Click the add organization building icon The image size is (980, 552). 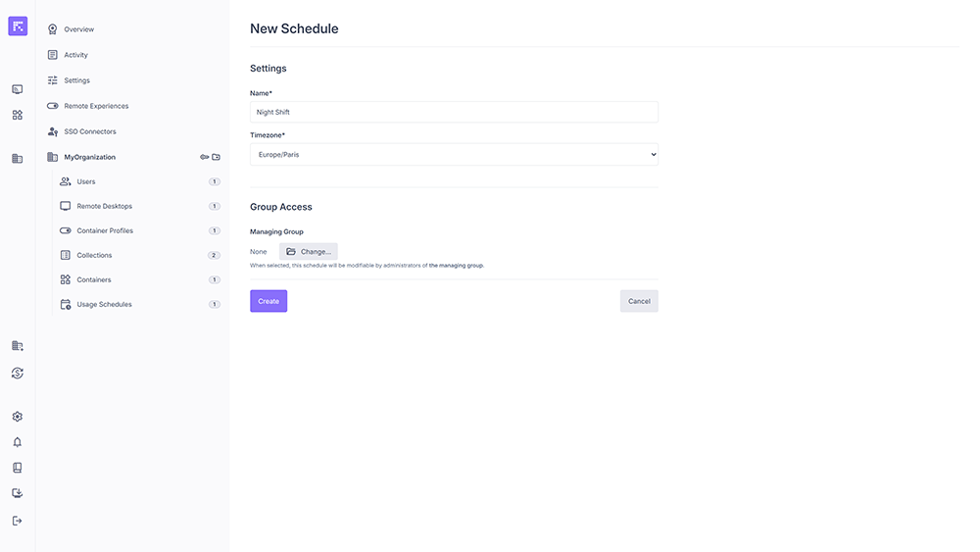17,346
